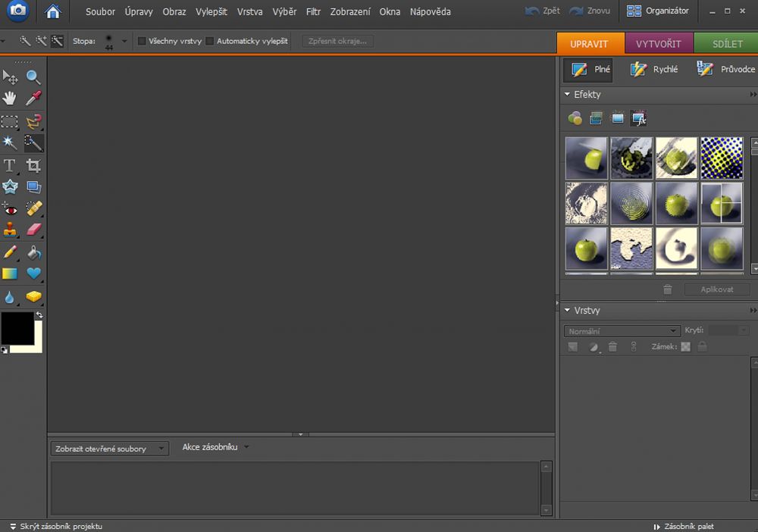758x532 pixels.
Task: Select the Eraser tool
Action: click(x=33, y=229)
